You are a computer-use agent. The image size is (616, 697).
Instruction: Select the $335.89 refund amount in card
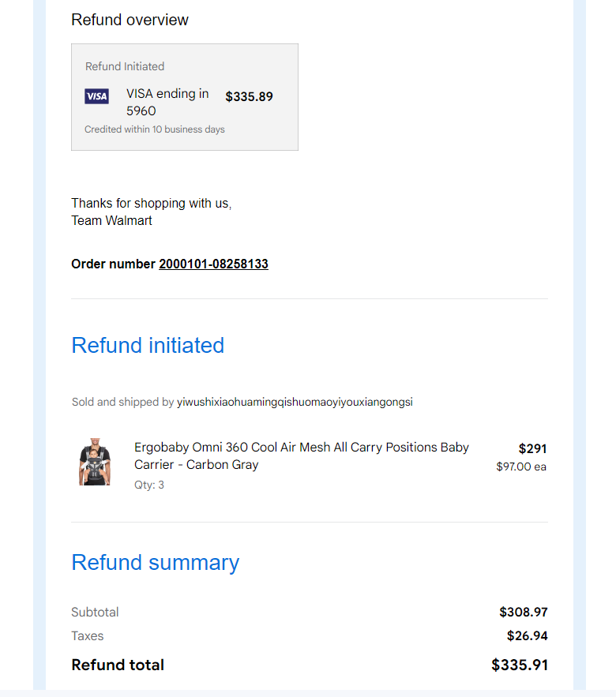(x=249, y=96)
